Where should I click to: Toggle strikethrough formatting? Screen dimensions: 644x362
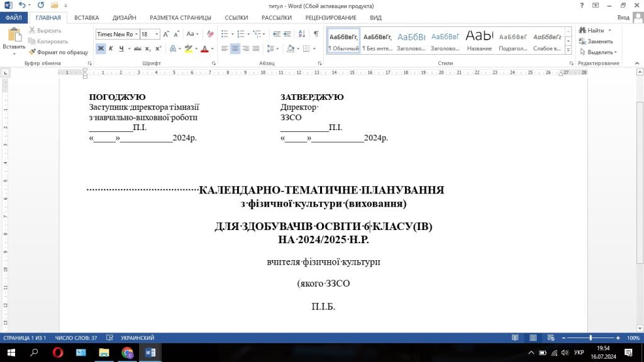tap(137, 48)
